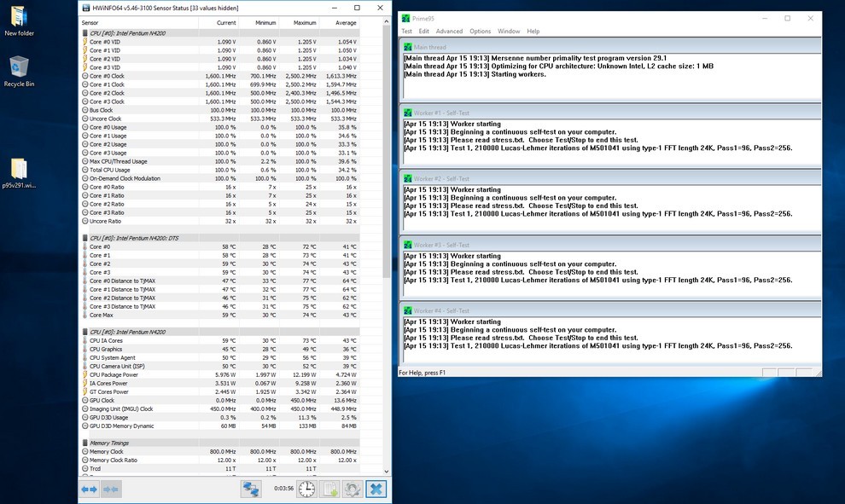Open HWiNFO sensor settings gear
This screenshot has height=504, width=845.
tap(353, 489)
